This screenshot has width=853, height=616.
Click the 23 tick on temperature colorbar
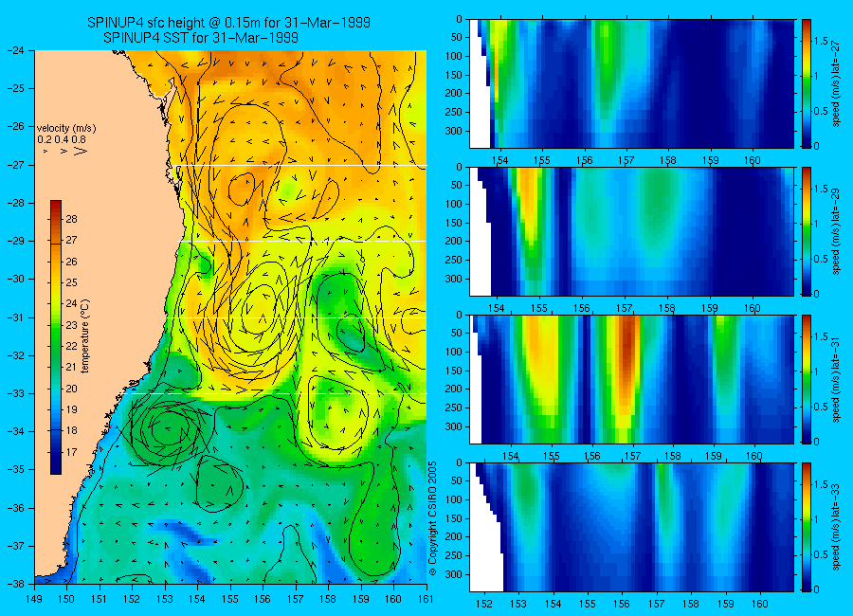(72, 325)
